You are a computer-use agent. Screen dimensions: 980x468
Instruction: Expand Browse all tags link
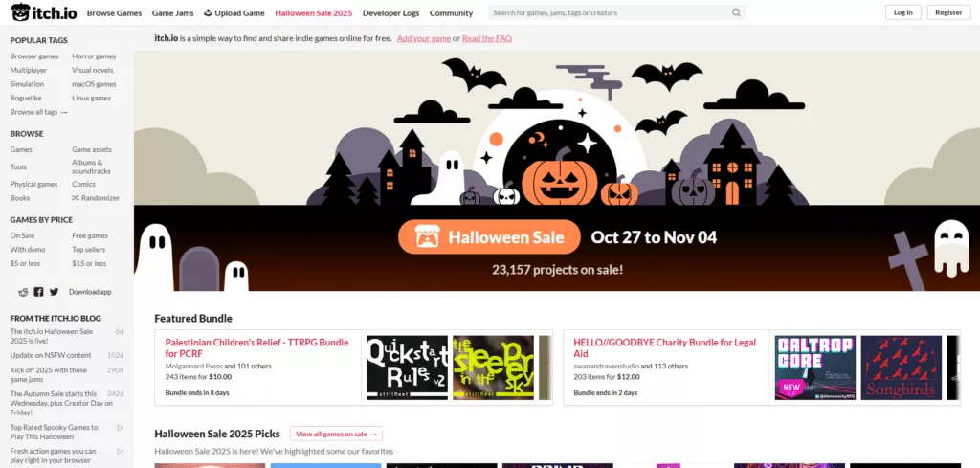(38, 112)
